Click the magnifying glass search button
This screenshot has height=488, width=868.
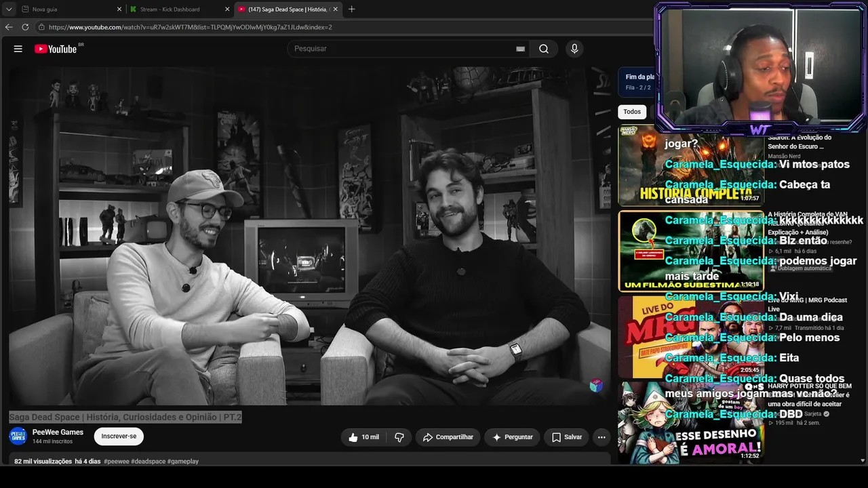pyautogui.click(x=544, y=49)
